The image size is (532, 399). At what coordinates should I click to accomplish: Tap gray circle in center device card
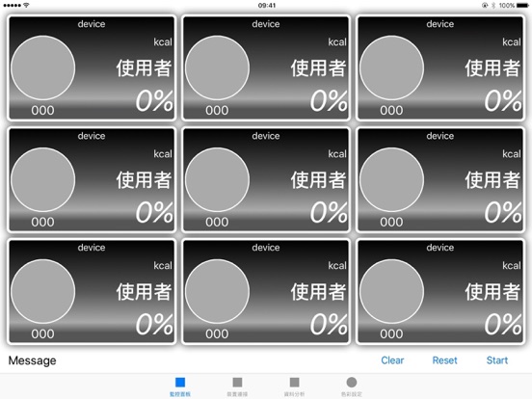[217, 179]
